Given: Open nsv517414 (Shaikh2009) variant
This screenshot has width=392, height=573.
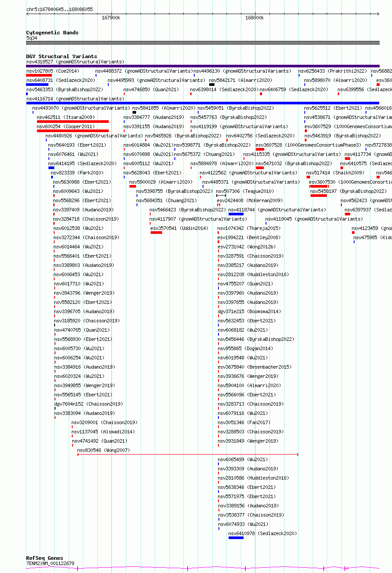Looking at the screenshot, I should (335, 173).
